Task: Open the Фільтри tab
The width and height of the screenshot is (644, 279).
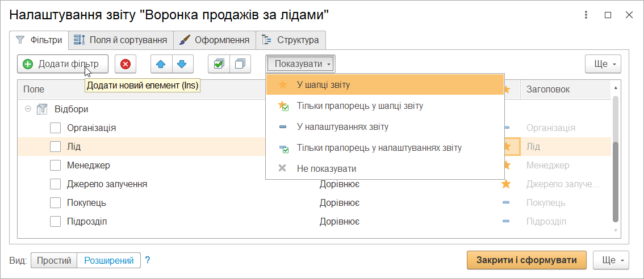Action: [39, 40]
